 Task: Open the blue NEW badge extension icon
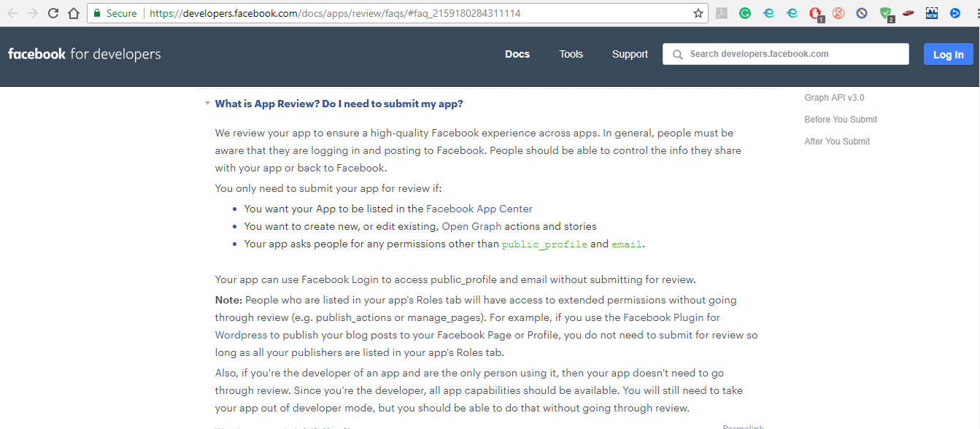[932, 13]
